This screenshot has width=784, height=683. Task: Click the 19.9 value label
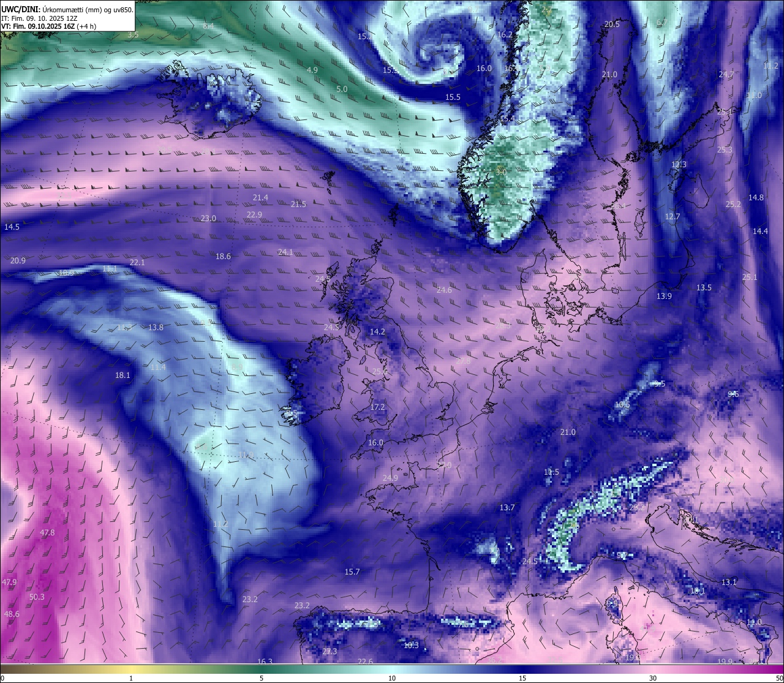pos(725,661)
